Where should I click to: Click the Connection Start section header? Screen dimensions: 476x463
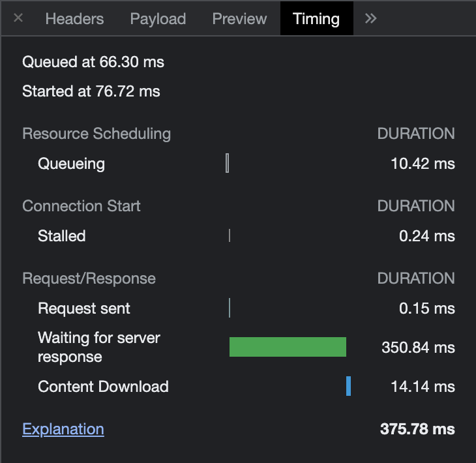(82, 206)
